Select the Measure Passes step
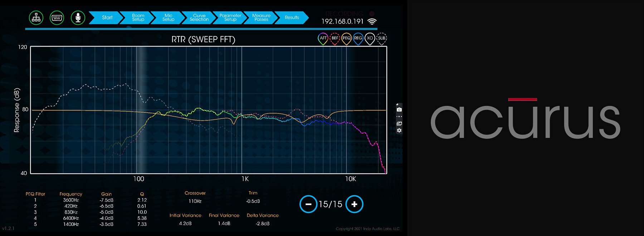Screen dimensions: 644x236 [261, 18]
